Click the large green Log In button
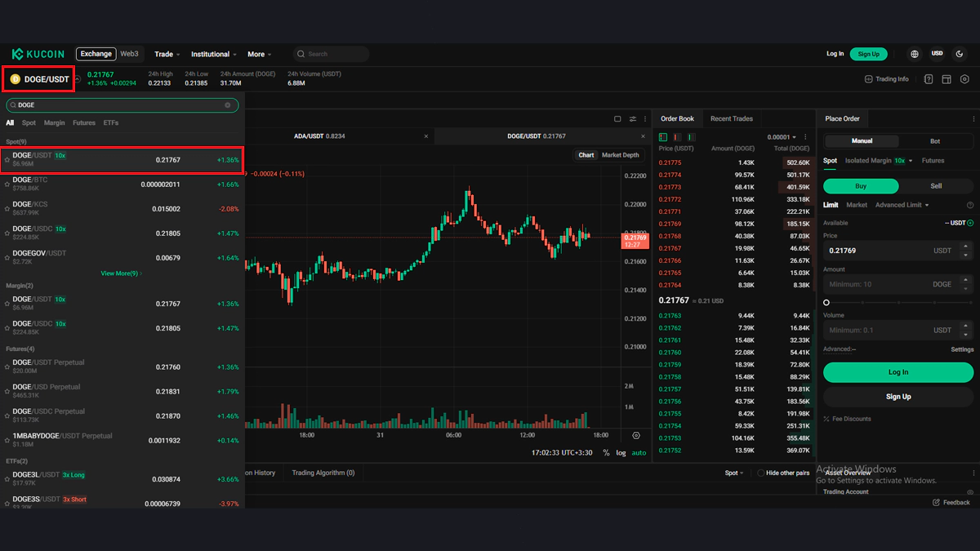Image resolution: width=980 pixels, height=551 pixels. (898, 372)
